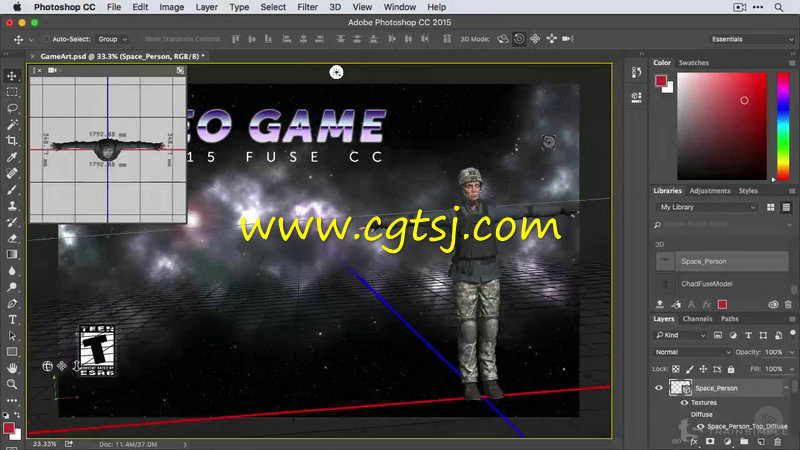Select the Crop tool
Screen dimensions: 800x450
[12, 141]
